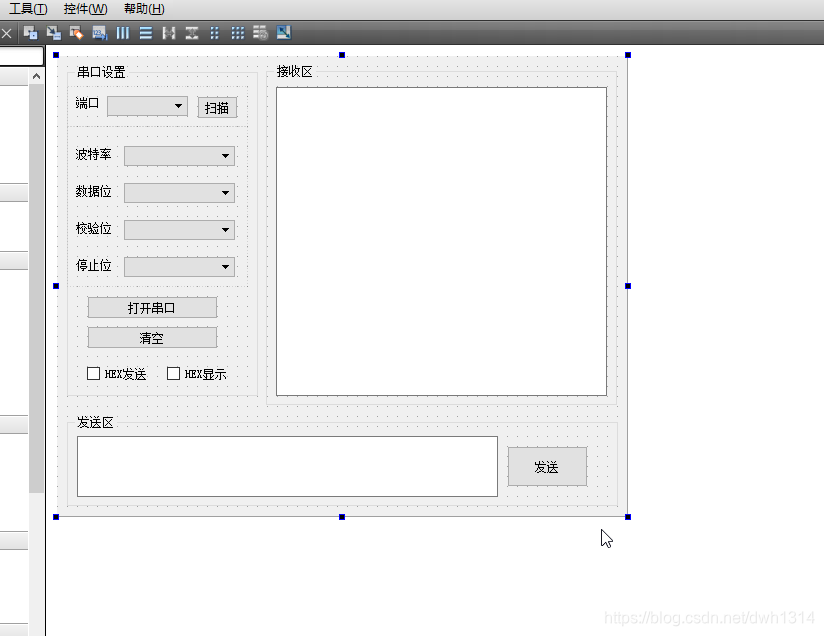Apply Lay Out Horizontally icon
Viewport: 824px width, 636px height.
(x=123, y=33)
